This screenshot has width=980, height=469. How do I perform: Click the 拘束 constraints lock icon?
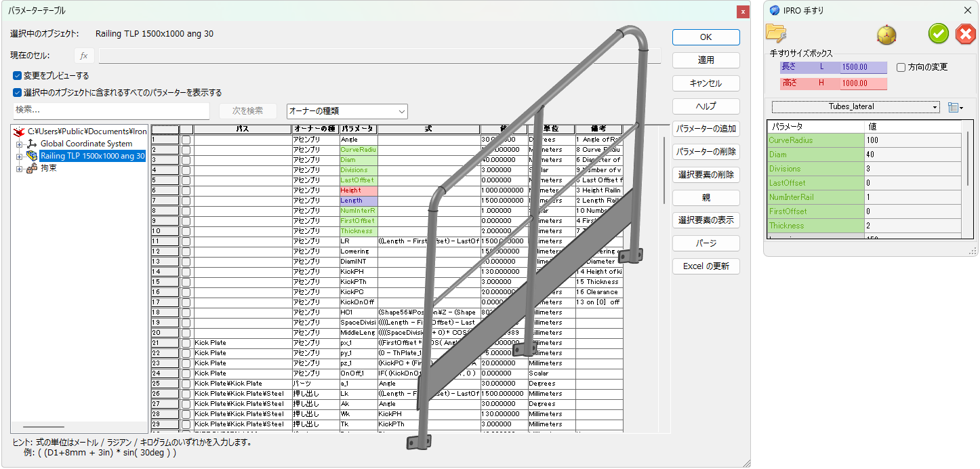click(x=32, y=168)
